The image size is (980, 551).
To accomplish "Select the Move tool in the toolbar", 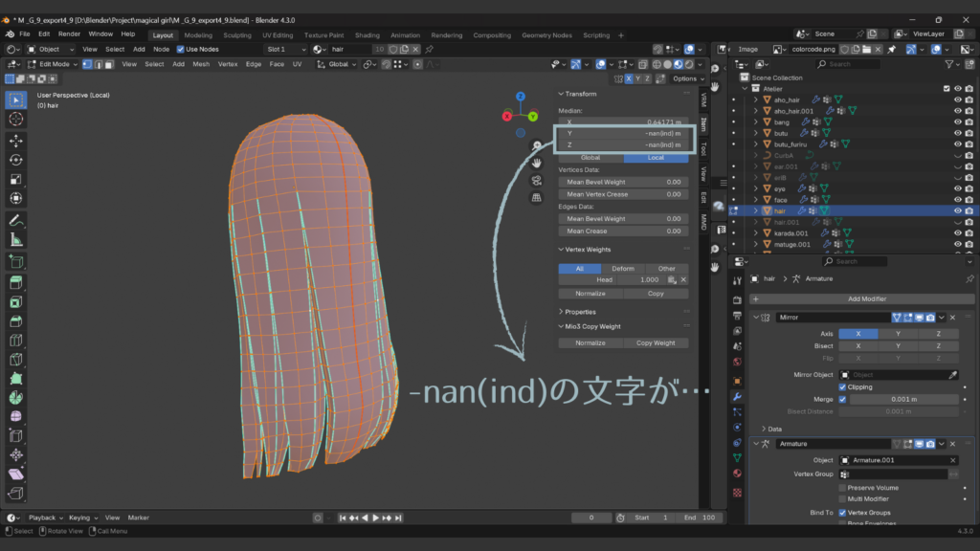I will (16, 140).
